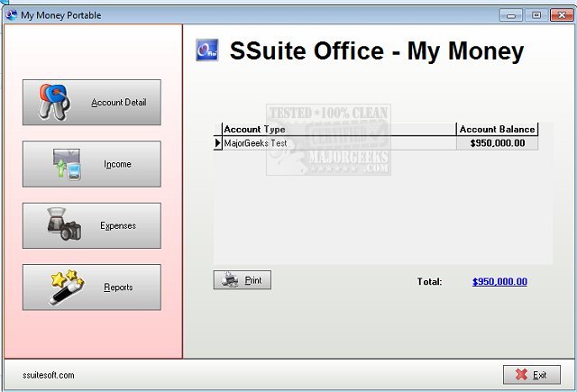
Task: Click the Account Balance column header
Action: click(x=497, y=130)
